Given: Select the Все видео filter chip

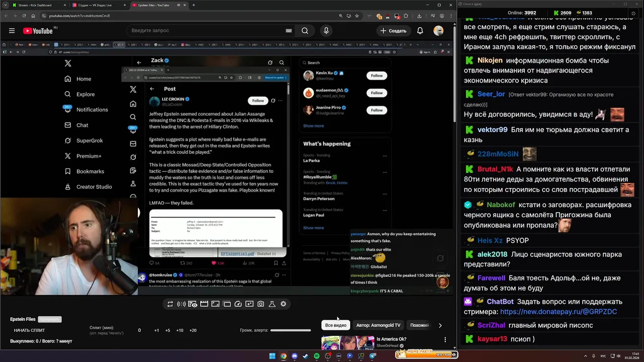Looking at the screenshot, I should (x=336, y=325).
